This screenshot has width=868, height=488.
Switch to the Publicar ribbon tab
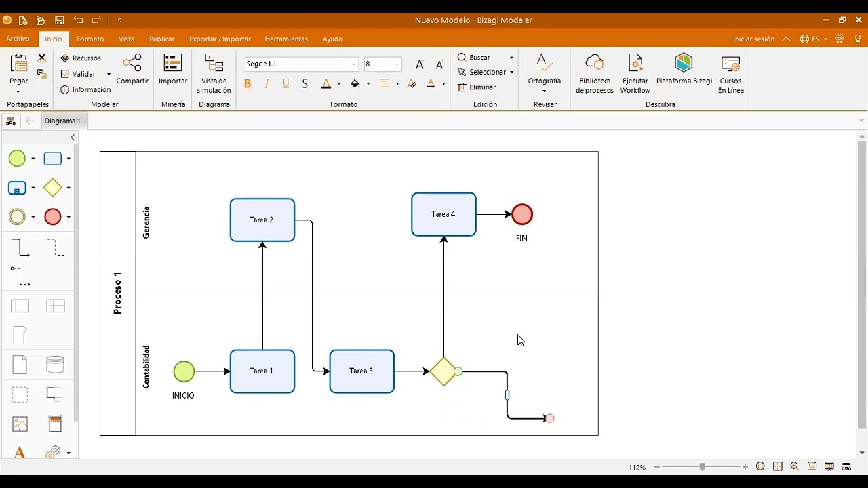pos(162,39)
